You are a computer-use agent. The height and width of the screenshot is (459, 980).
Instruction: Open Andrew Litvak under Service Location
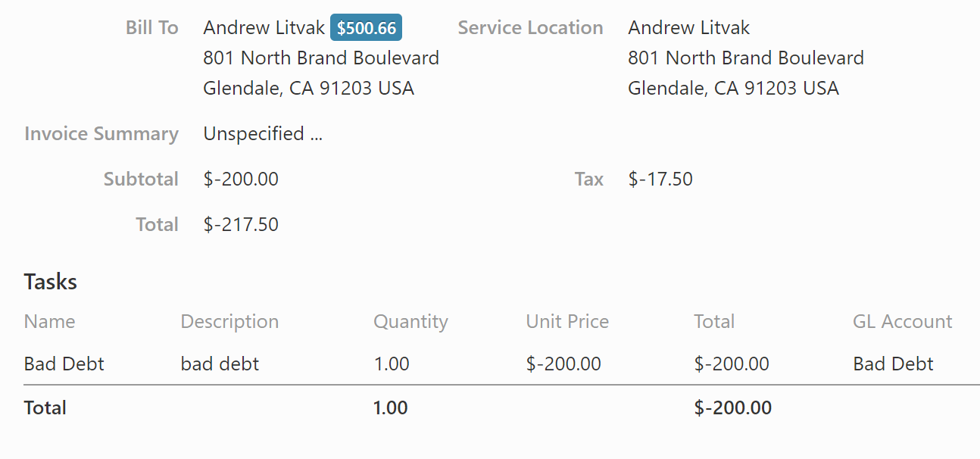pos(688,28)
